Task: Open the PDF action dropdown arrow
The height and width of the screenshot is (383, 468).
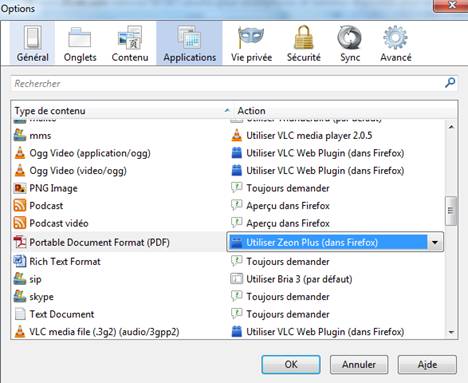Action: tap(435, 242)
